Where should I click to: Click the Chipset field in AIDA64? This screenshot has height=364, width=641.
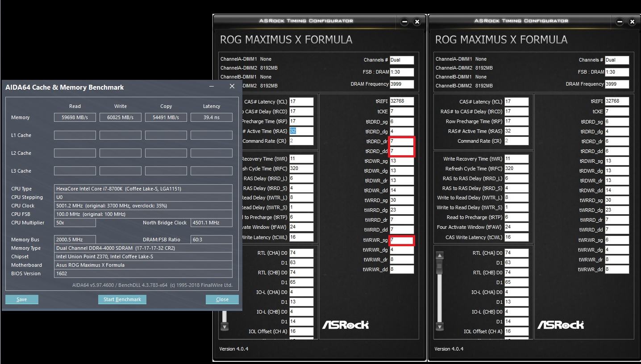pos(143,256)
